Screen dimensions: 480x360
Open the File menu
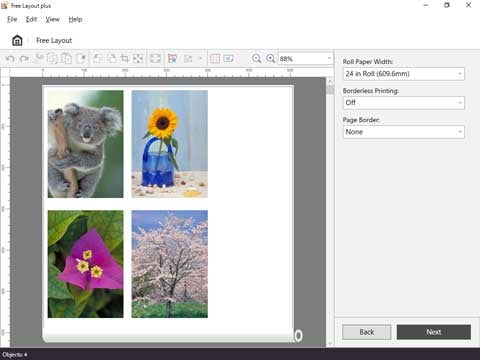[x=12, y=19]
